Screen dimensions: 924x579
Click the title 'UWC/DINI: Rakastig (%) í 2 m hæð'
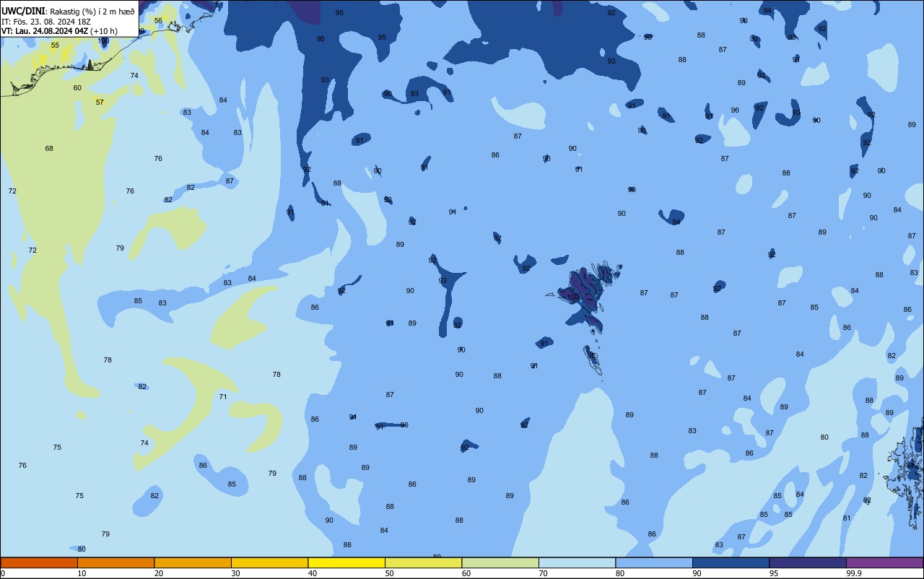tap(68, 12)
